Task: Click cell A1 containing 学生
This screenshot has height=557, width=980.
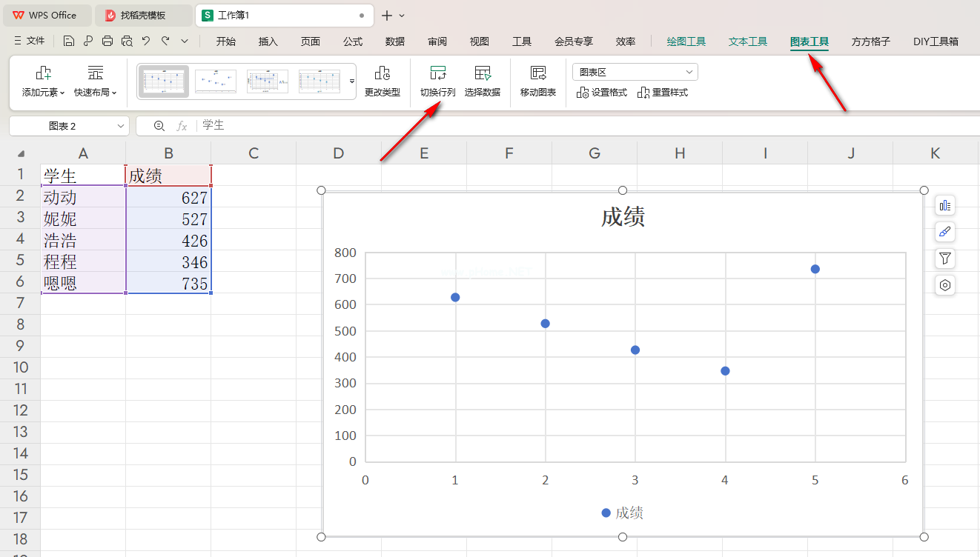Action: click(x=83, y=176)
